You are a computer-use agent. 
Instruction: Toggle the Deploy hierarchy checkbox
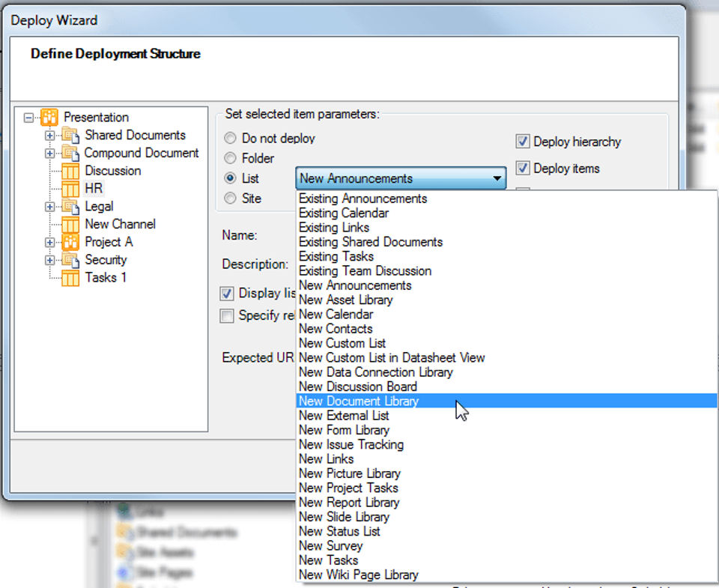pos(523,142)
